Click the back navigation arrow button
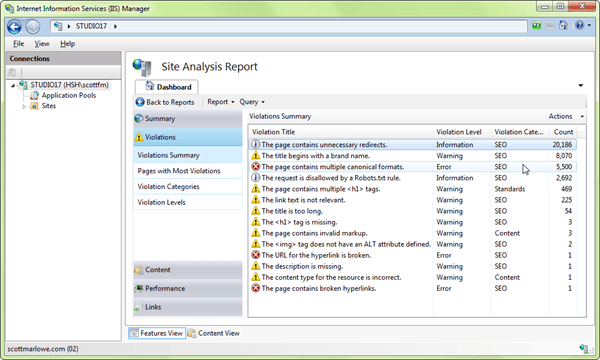The height and width of the screenshot is (360, 600). click(14, 27)
